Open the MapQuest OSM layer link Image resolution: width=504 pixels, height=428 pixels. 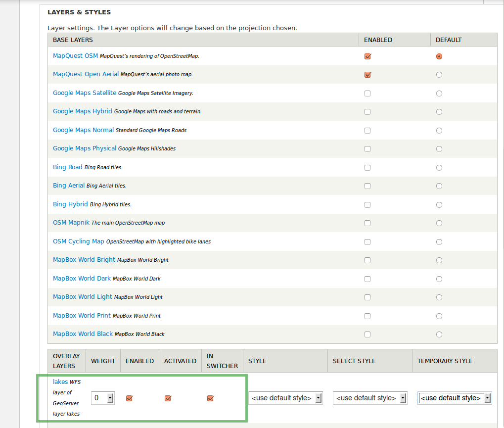coord(75,56)
